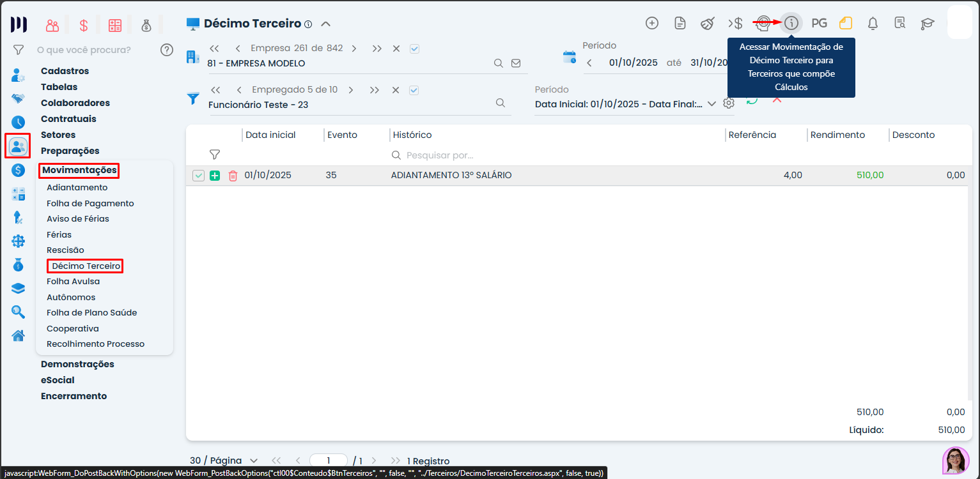Open the Tabelas menu
This screenshot has height=479, width=980.
tap(59, 87)
